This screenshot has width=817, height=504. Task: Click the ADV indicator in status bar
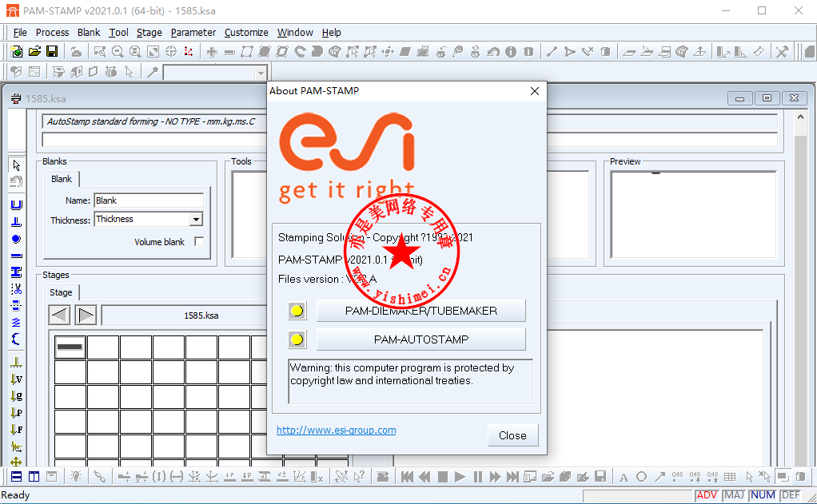(x=707, y=495)
